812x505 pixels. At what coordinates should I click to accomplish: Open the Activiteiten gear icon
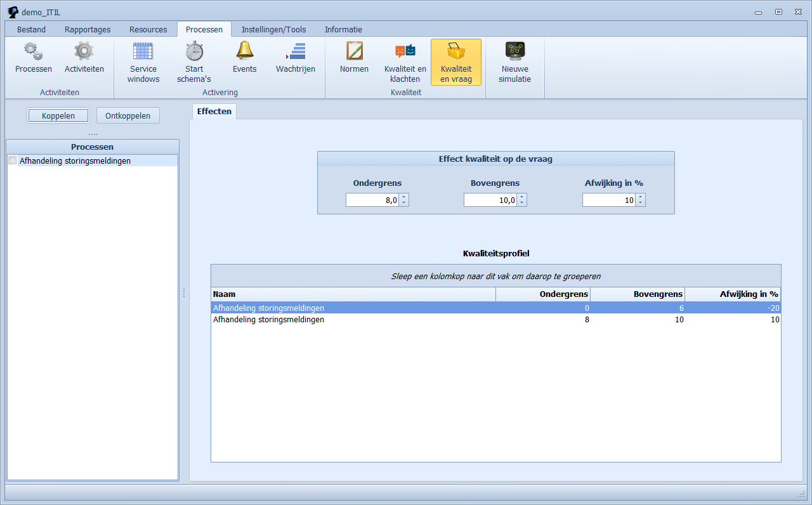click(x=84, y=51)
